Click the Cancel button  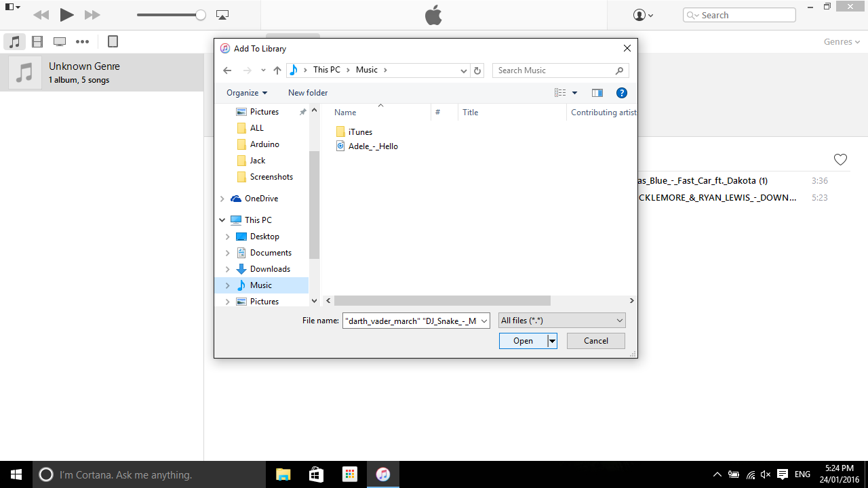pos(596,341)
